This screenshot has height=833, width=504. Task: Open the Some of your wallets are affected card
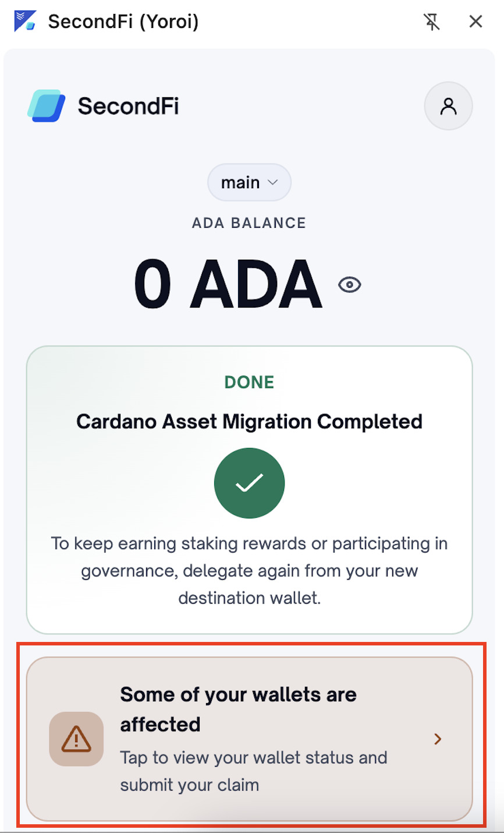coord(249,739)
